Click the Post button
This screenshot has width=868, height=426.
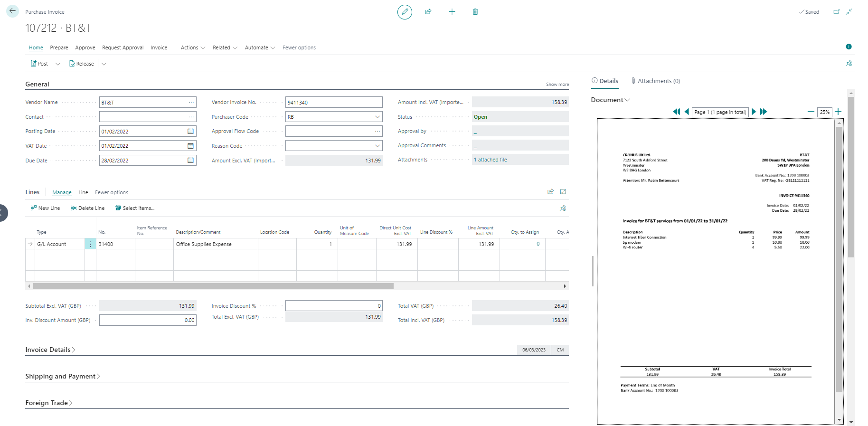click(x=39, y=64)
